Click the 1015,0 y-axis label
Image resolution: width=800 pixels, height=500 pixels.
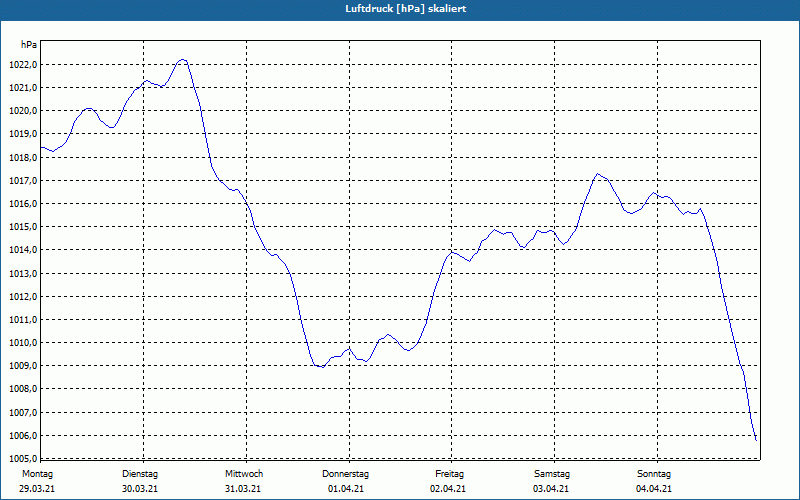[23, 227]
